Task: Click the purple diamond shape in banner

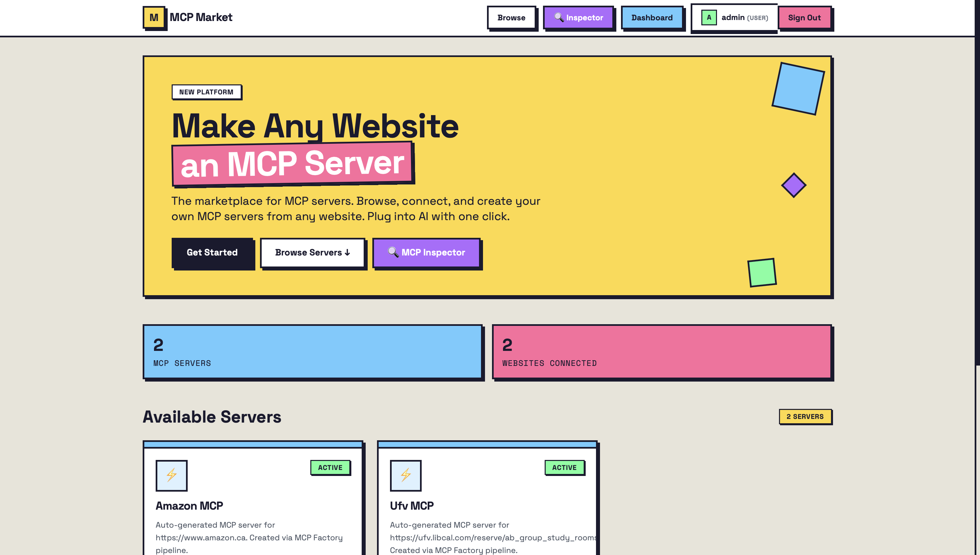Action: pos(794,185)
